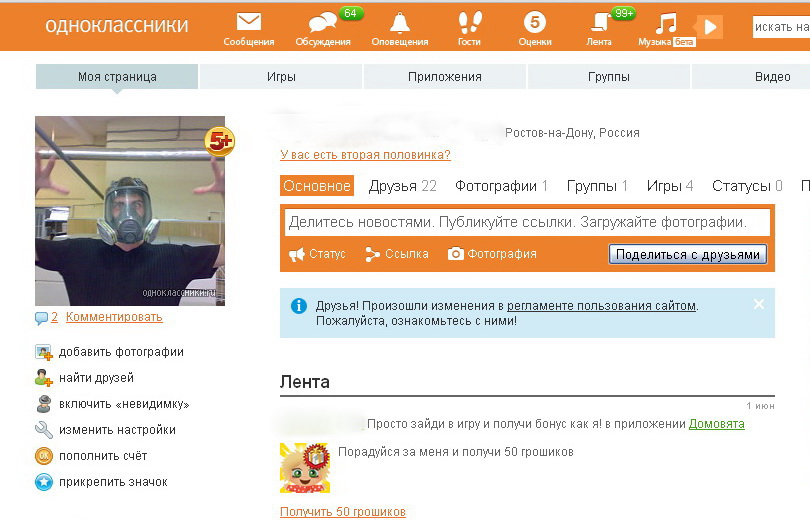This screenshot has width=810, height=520.
Task: Open the Лента feed icon
Action: 600,23
